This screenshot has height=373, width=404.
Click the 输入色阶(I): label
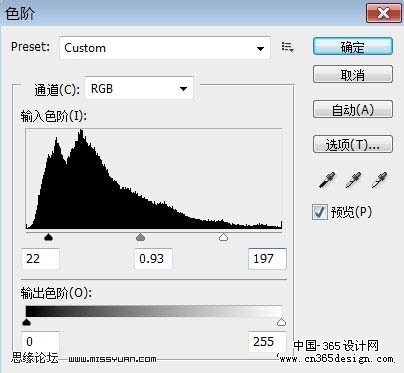pyautogui.click(x=53, y=116)
